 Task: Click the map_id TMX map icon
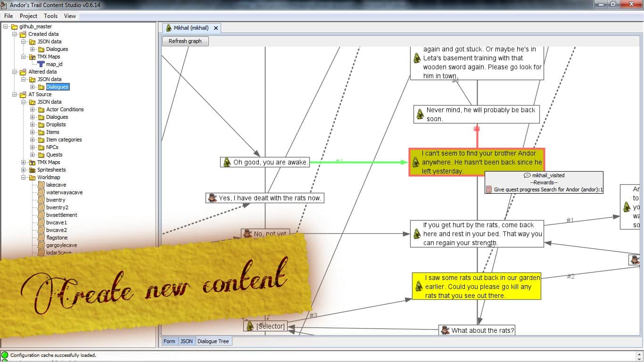tap(41, 64)
